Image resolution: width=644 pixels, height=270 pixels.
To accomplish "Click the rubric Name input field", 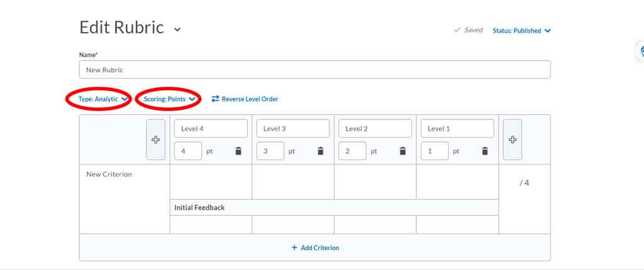I will [x=314, y=70].
